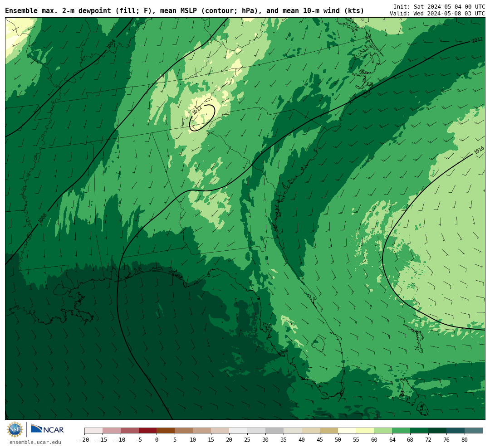
Task: Click the 1012 label on the closed oval contour
Action: click(x=196, y=110)
